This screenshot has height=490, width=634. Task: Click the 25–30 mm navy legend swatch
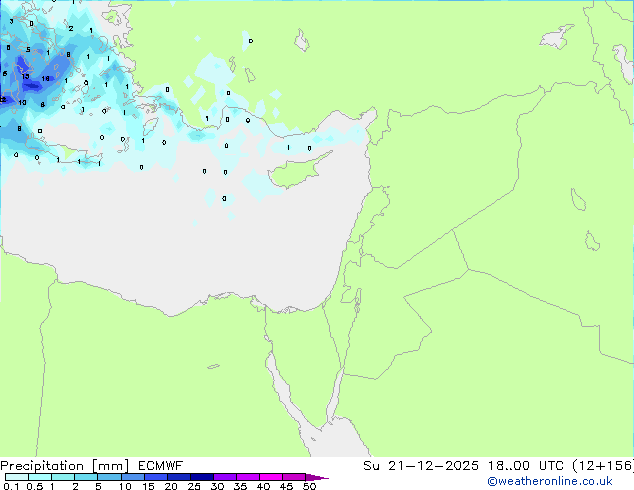(202, 477)
